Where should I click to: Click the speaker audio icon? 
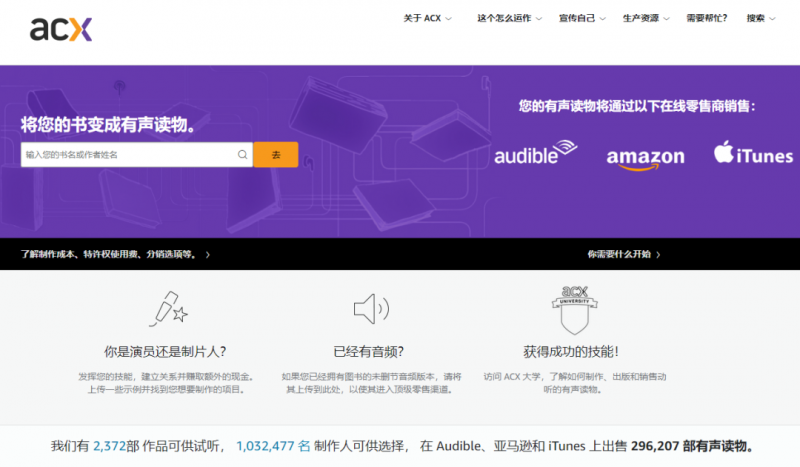pos(369,308)
